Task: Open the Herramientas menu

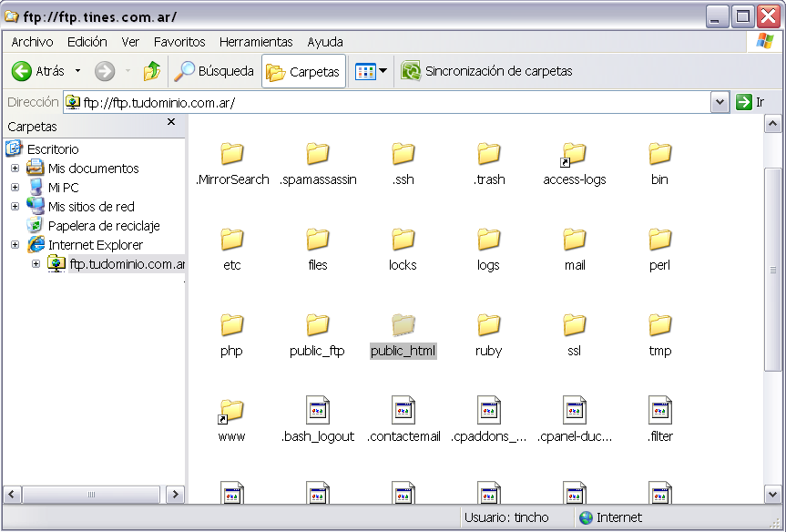Action: click(x=256, y=42)
